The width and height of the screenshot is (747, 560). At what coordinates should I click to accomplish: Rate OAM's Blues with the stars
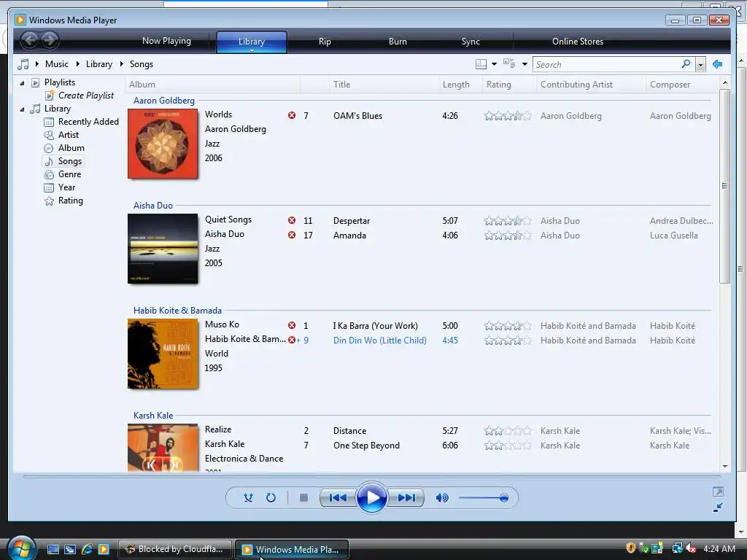coord(508,116)
